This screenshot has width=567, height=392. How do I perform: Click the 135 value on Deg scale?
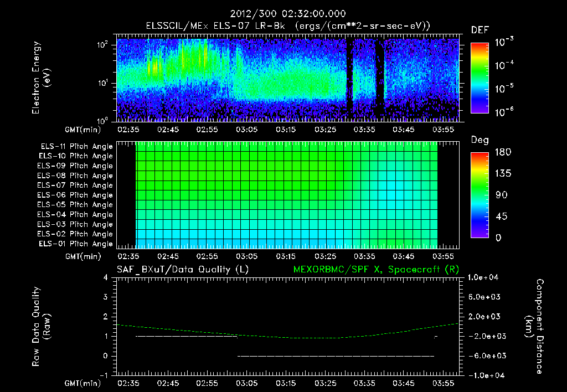pyautogui.click(x=503, y=174)
